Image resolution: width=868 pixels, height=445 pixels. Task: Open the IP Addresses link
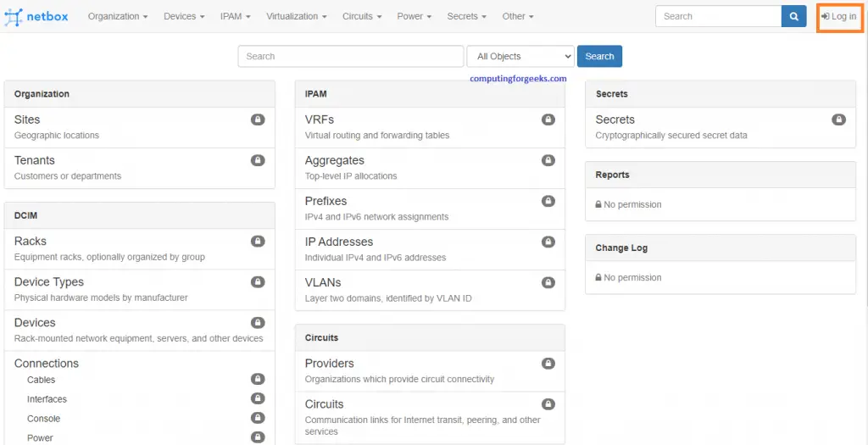point(339,242)
